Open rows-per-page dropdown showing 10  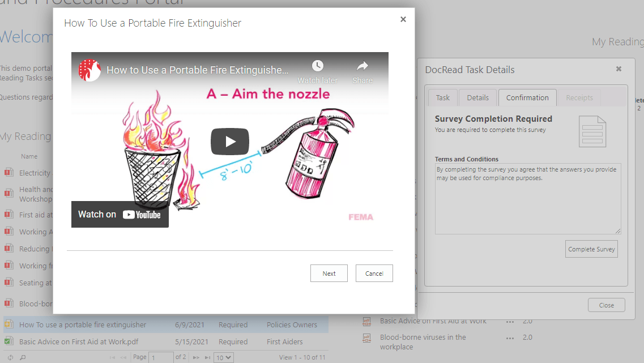click(224, 357)
